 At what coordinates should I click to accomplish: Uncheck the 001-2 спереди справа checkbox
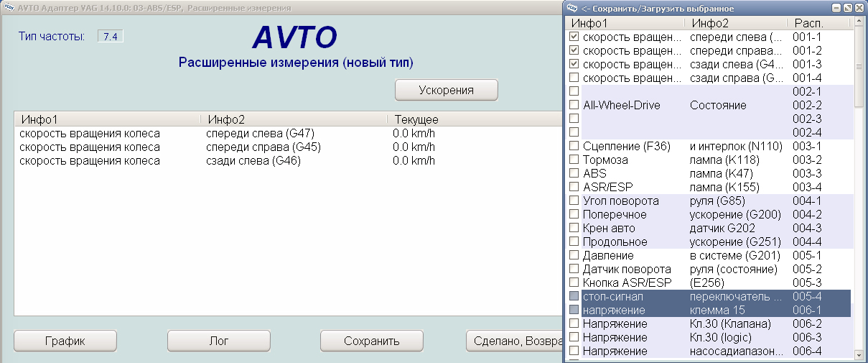pos(574,50)
